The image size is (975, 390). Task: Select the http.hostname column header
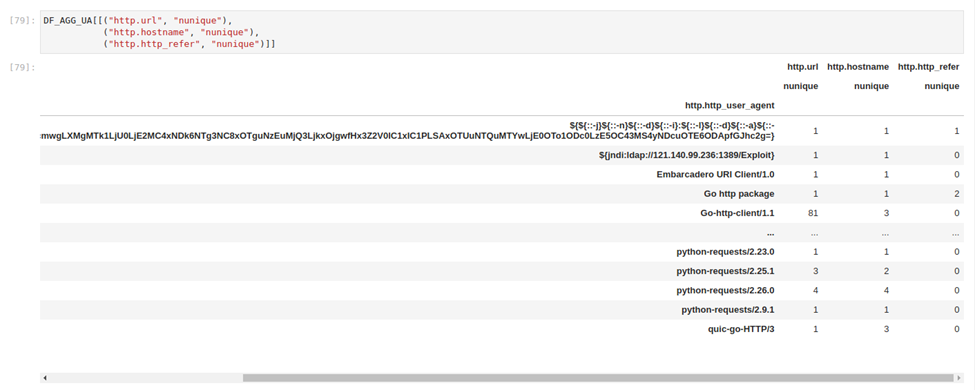[x=857, y=67]
